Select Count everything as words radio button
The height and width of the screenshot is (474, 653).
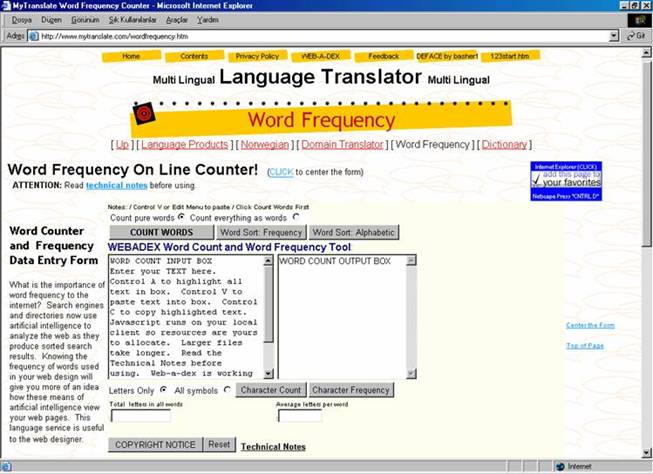[x=296, y=217]
